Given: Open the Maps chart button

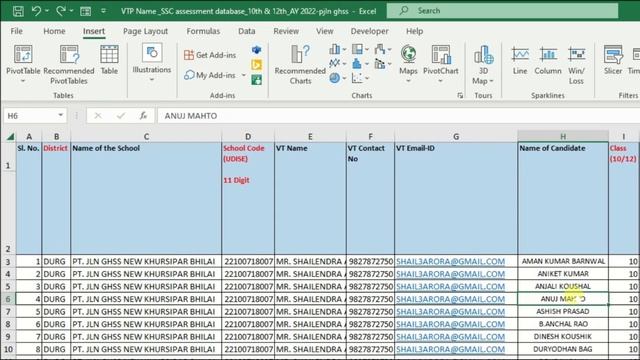Looking at the screenshot, I should pos(408,64).
